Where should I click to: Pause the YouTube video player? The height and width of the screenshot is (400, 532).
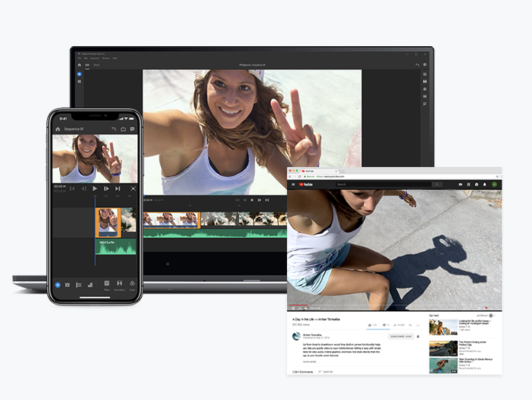pyautogui.click(x=293, y=308)
